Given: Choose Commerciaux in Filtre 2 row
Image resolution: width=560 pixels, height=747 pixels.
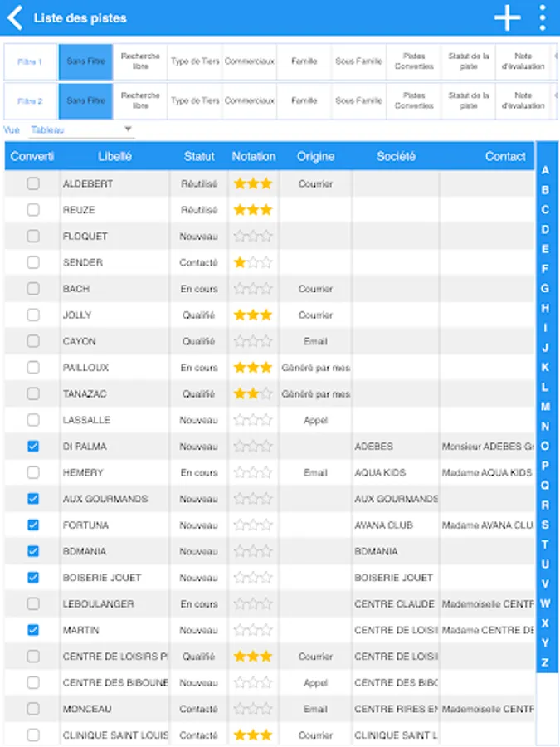Looking at the screenshot, I should [250, 101].
